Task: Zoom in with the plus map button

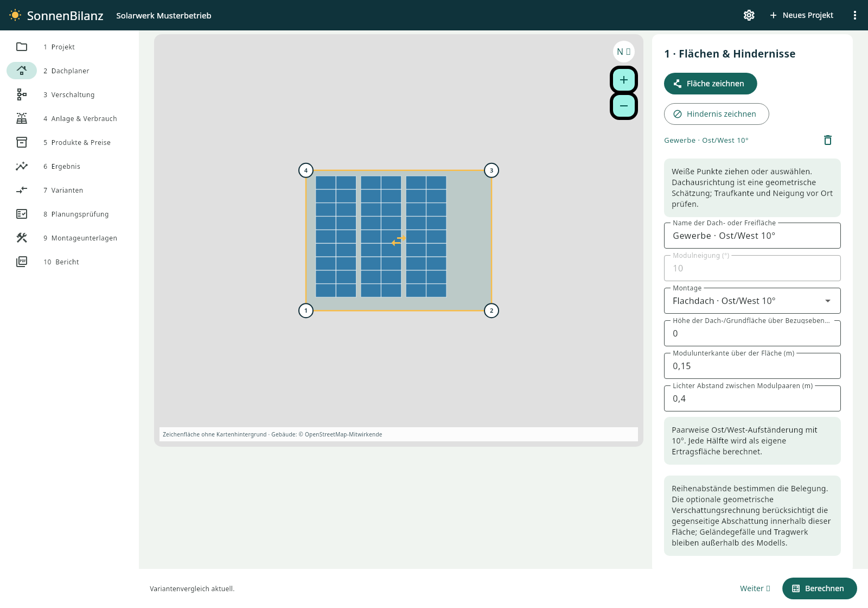Action: pyautogui.click(x=624, y=80)
